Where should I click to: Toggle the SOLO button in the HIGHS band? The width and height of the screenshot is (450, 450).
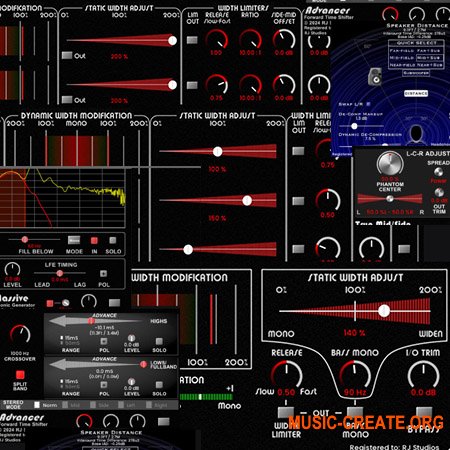[x=159, y=341]
